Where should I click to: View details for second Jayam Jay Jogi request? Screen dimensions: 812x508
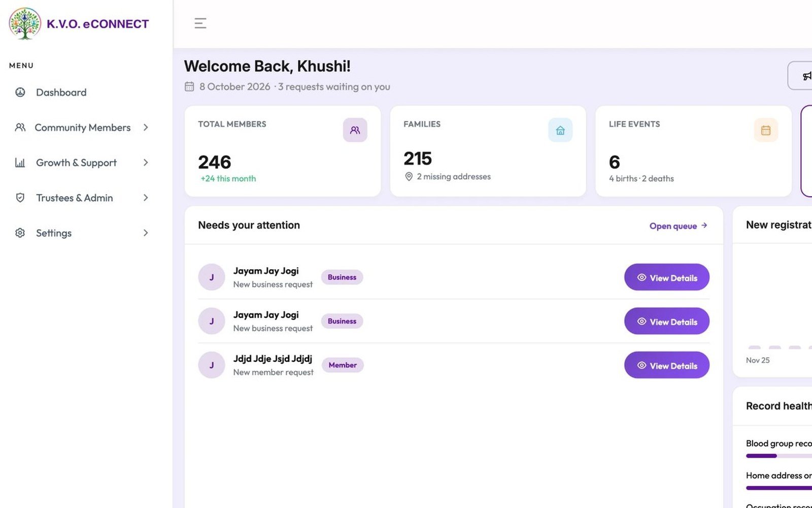(x=667, y=321)
